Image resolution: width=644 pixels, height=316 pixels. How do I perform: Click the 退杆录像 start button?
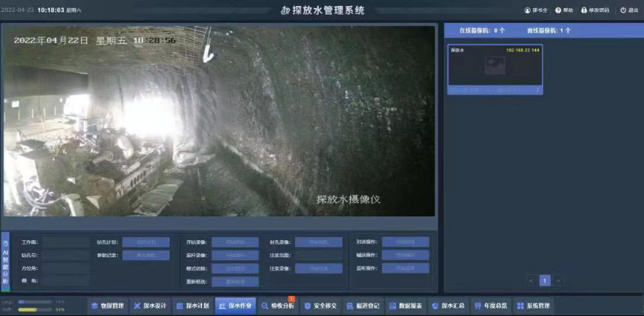pyautogui.click(x=235, y=255)
